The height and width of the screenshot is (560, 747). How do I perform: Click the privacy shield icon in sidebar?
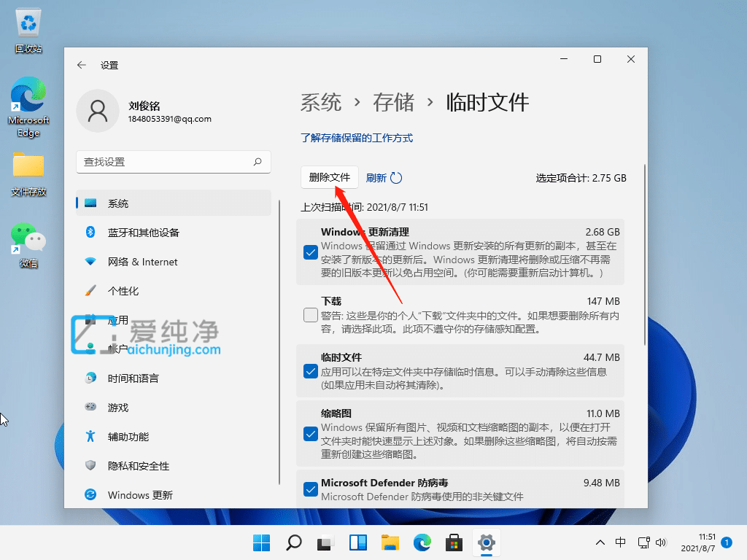point(90,465)
